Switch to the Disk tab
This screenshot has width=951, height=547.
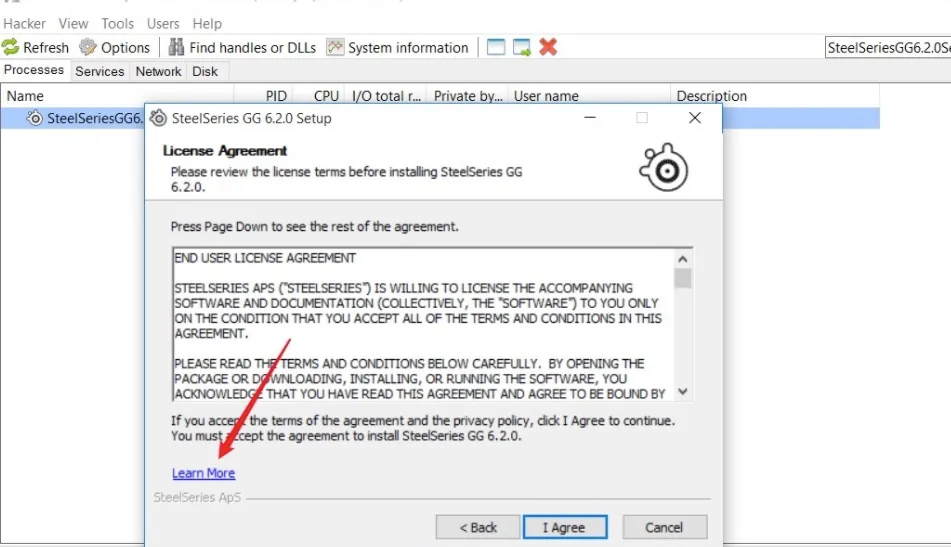(x=205, y=72)
